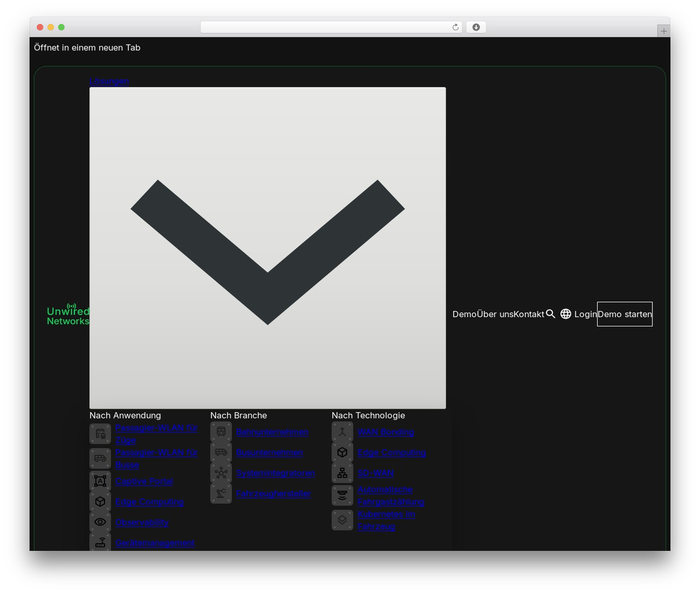The width and height of the screenshot is (700, 593).
Task: Open the Demo navigation item
Action: pyautogui.click(x=464, y=314)
